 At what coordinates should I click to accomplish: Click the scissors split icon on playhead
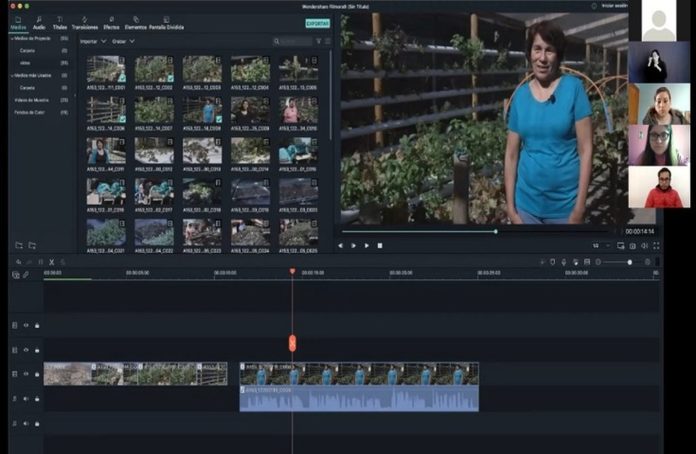point(292,343)
